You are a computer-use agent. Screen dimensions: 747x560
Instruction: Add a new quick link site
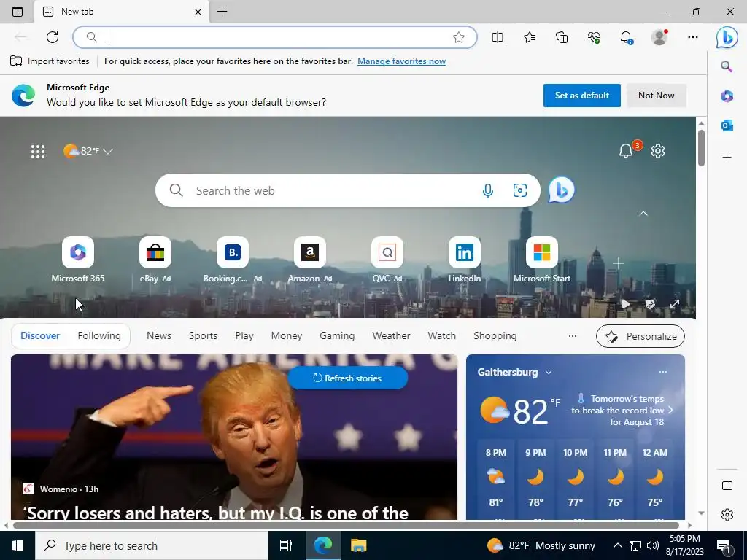pyautogui.click(x=619, y=262)
